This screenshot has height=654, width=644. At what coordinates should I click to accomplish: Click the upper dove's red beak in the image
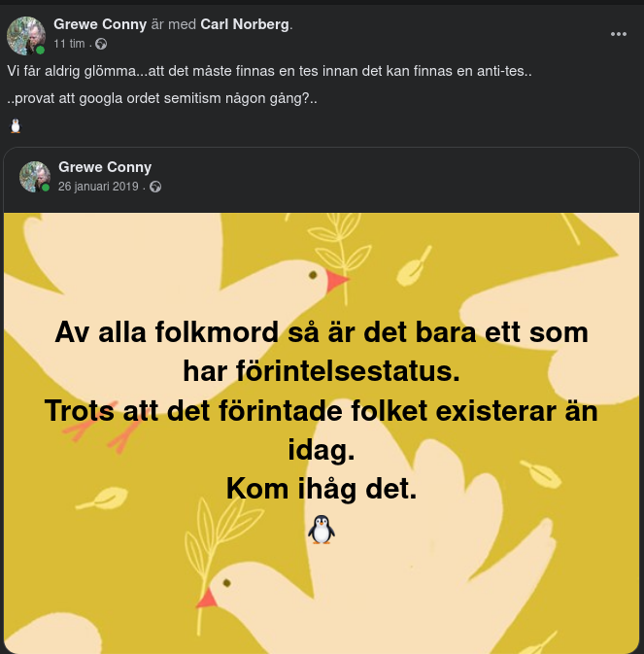click(336, 282)
